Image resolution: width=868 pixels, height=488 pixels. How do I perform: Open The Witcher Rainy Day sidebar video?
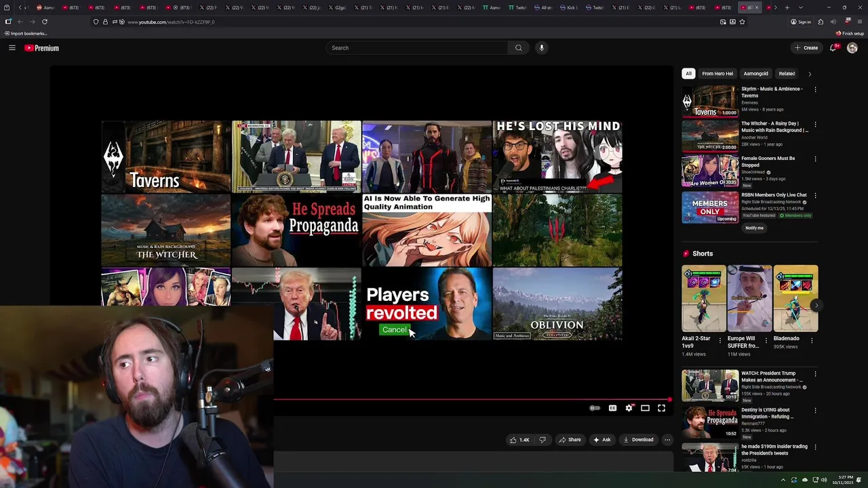[x=710, y=136]
